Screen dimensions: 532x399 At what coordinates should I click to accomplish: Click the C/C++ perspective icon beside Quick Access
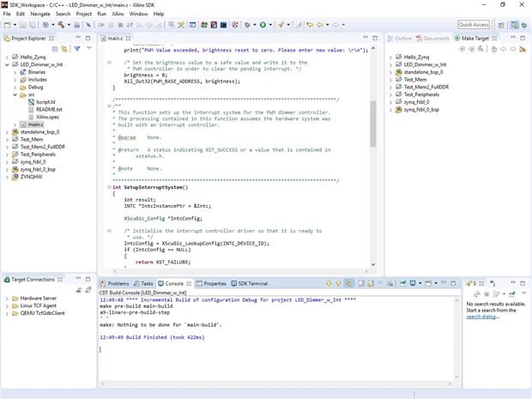coord(514,25)
